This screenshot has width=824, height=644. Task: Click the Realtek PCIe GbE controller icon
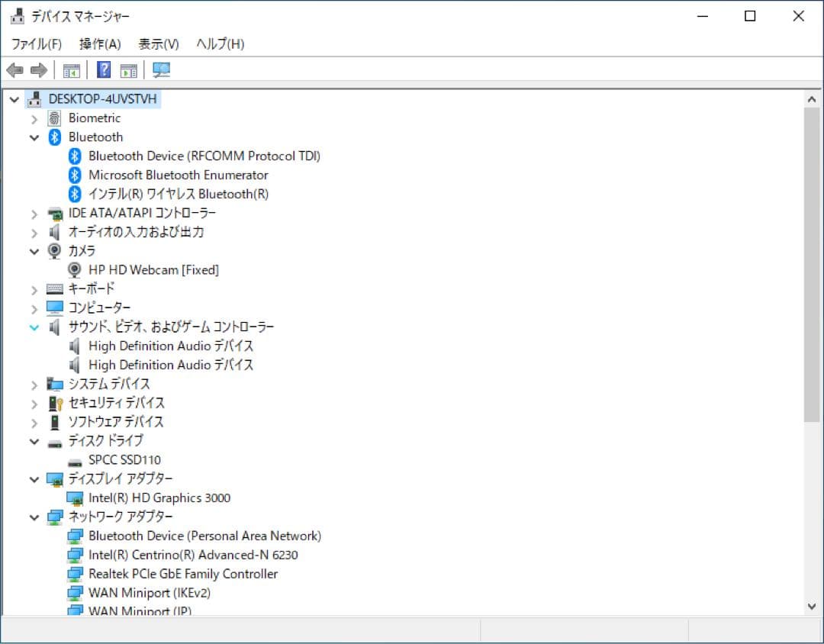click(x=75, y=574)
